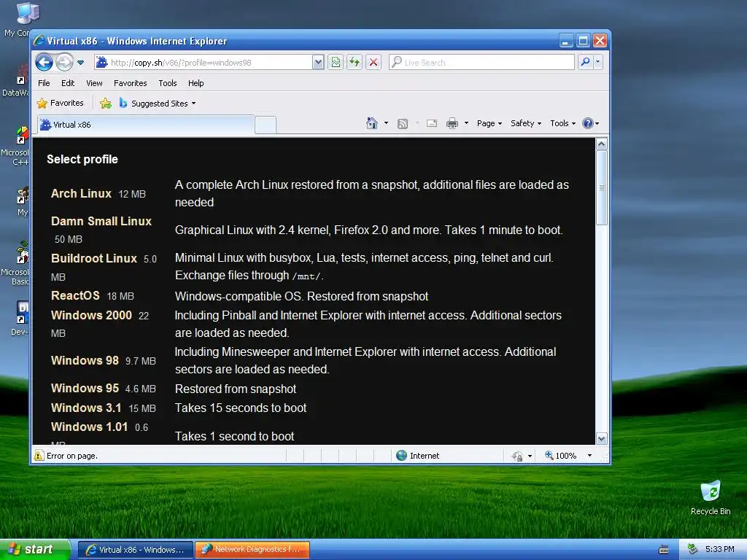Click the Live Search input box
Image resolution: width=747 pixels, height=560 pixels.
point(481,63)
